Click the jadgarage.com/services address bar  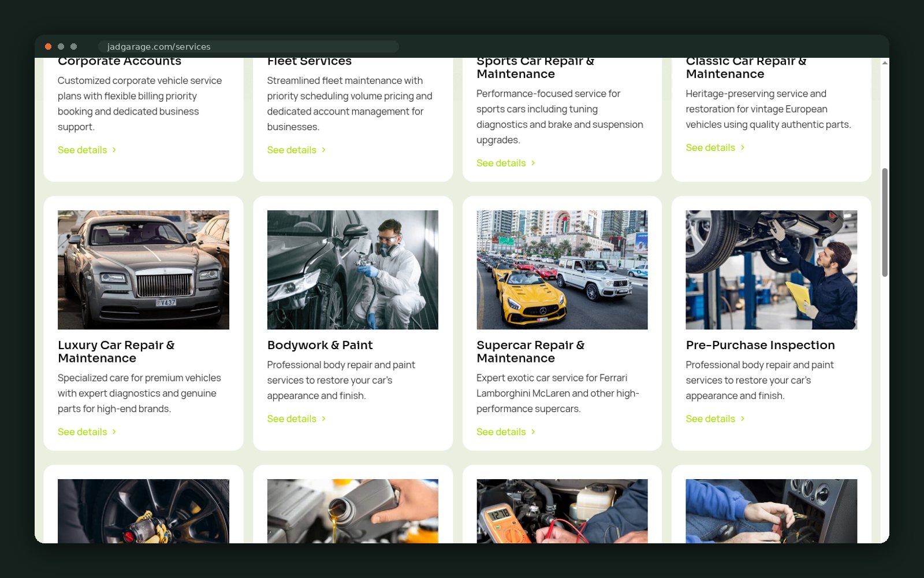[x=248, y=47]
